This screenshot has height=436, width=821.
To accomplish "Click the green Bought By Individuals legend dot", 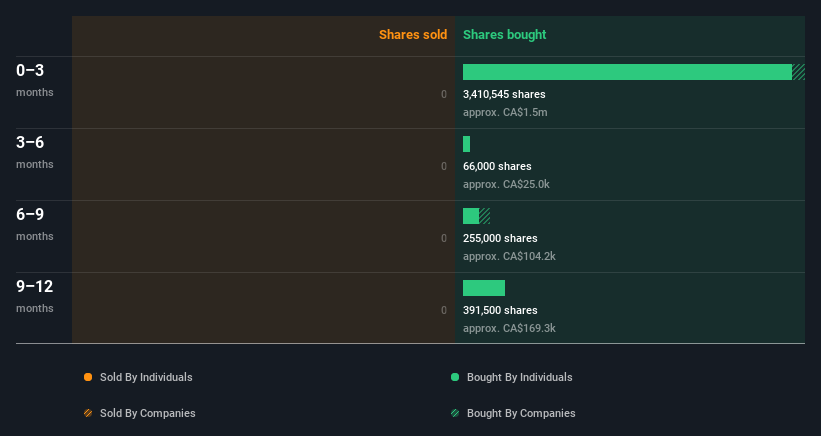I will [455, 377].
